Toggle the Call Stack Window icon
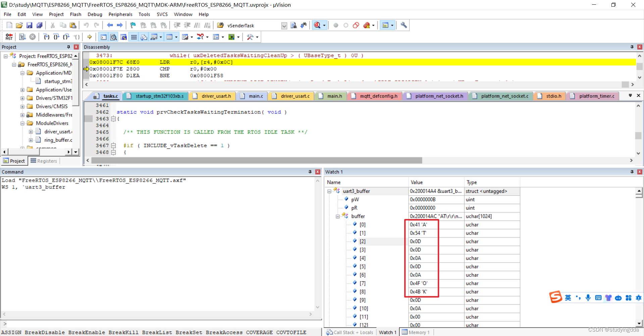 pos(144,37)
